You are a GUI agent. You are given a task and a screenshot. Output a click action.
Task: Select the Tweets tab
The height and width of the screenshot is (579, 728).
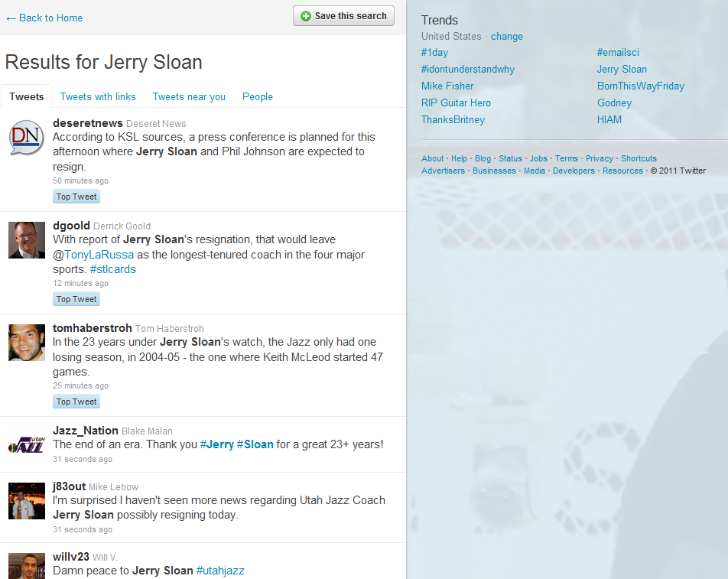click(x=27, y=96)
